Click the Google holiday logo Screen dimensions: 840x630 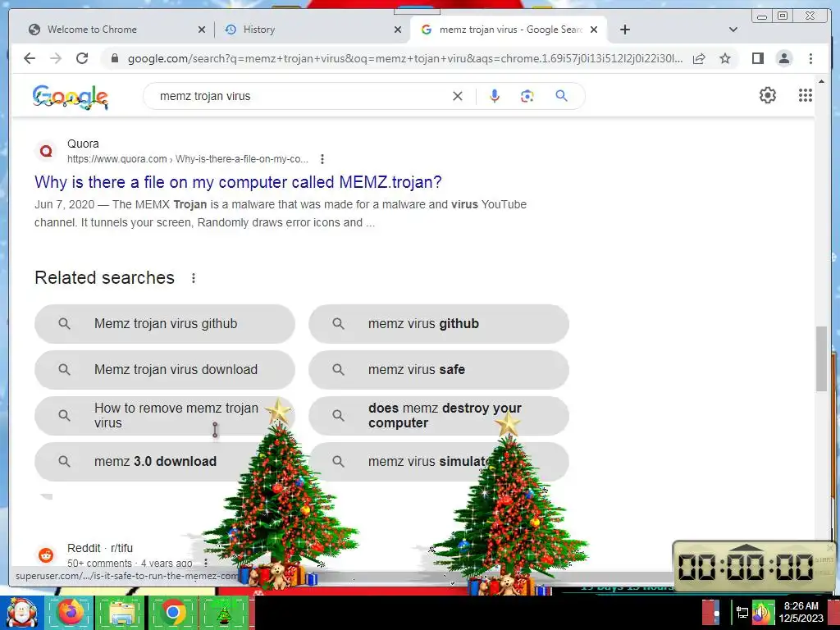point(71,97)
